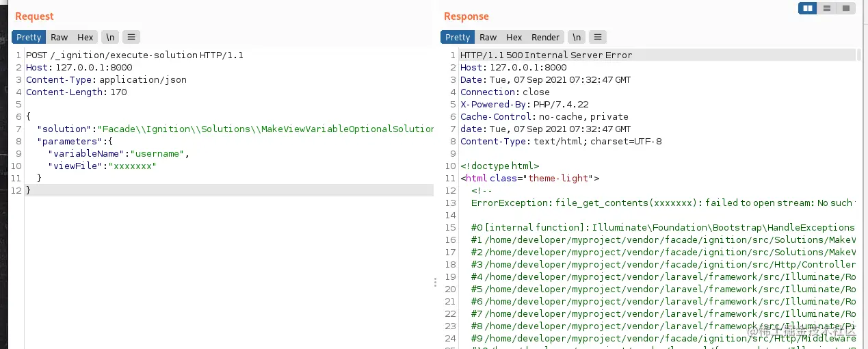Viewport: 868px width, 349px height.
Task: Click stack trace line #9 Http/Middleware
Action: point(663,339)
